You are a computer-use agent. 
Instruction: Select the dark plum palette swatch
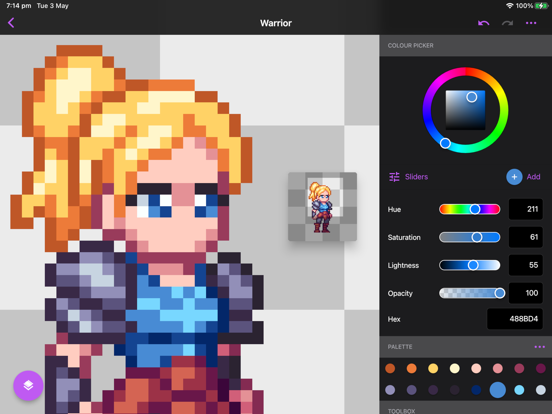pos(541,368)
